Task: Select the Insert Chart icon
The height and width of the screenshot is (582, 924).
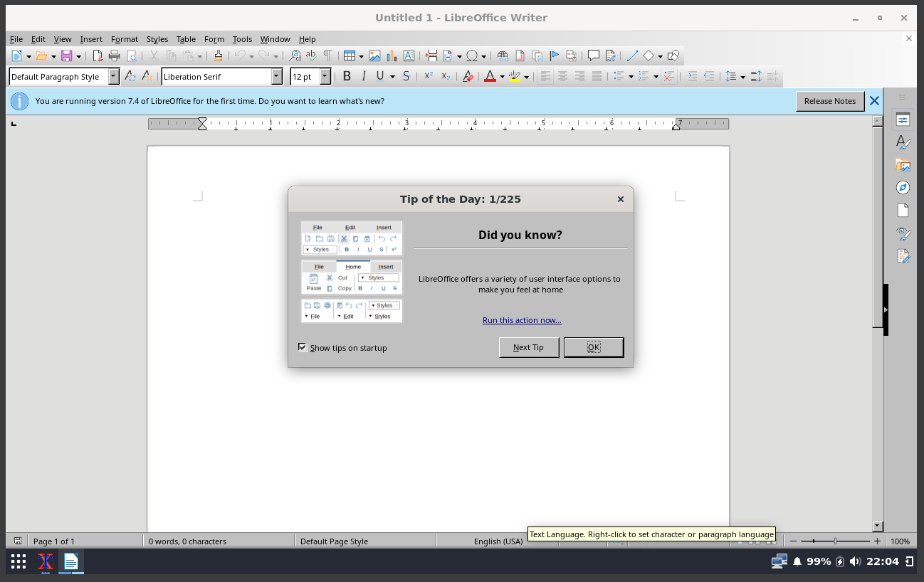Action: (392, 55)
